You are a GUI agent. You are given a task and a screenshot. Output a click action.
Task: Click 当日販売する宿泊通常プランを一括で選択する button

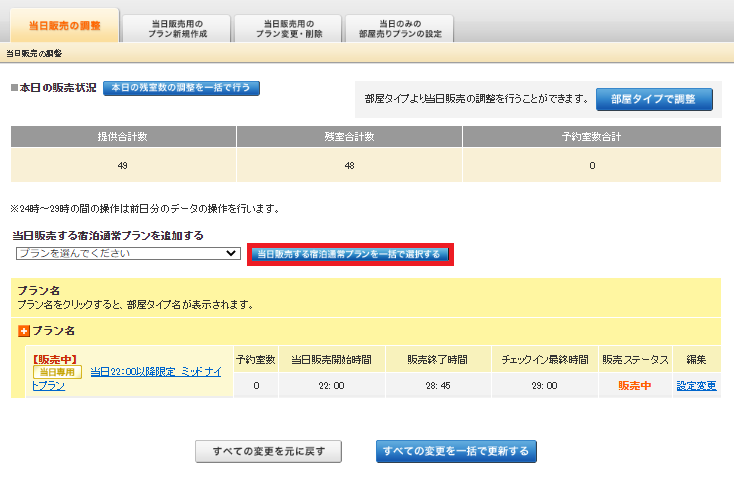pyautogui.click(x=349, y=254)
